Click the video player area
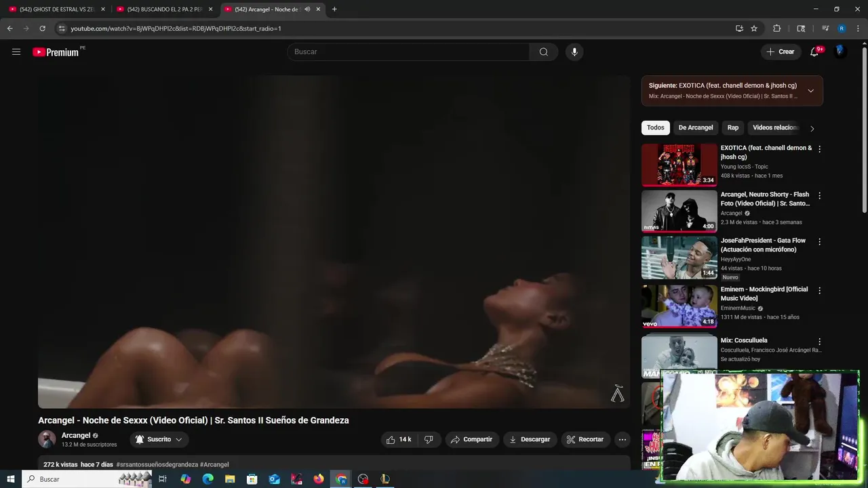Screen dimensions: 868x488 (334, 241)
